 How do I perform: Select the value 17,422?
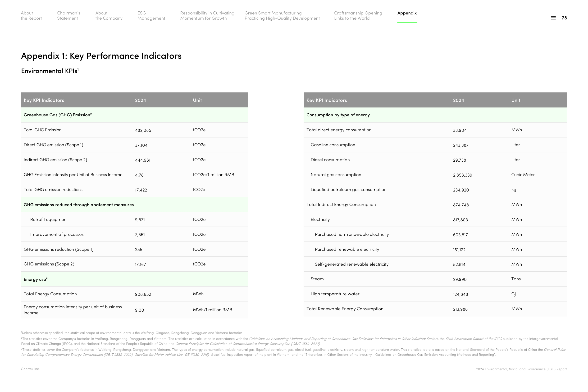click(141, 190)
